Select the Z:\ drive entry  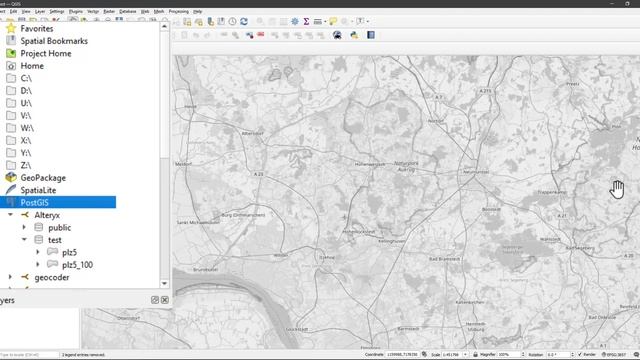(26, 165)
